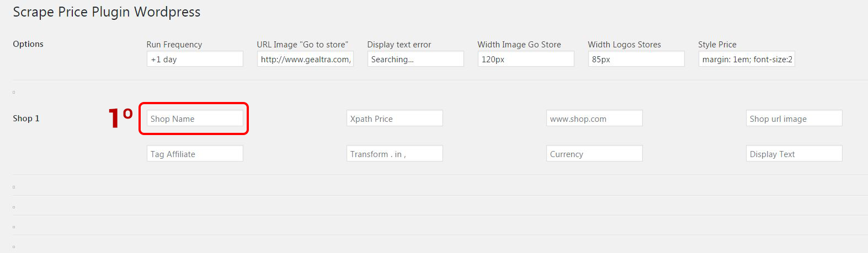This screenshot has height=253, width=868.
Task: Click the Shop Name input field
Action: 194,119
